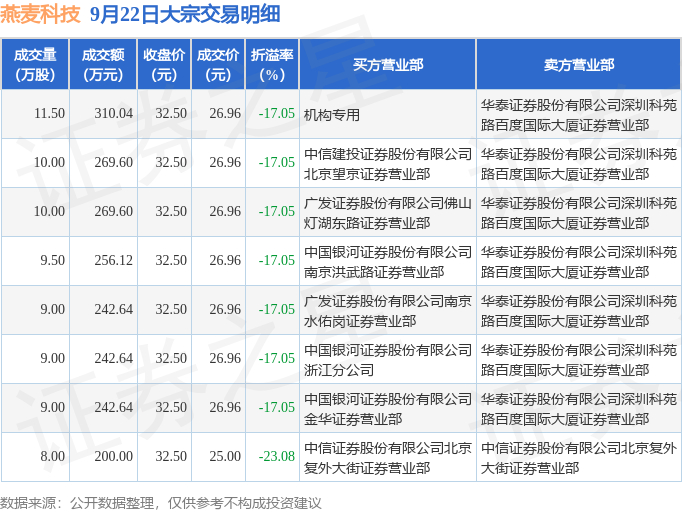Select the 收盘价(元) column header
682x512 pixels.
tap(164, 64)
